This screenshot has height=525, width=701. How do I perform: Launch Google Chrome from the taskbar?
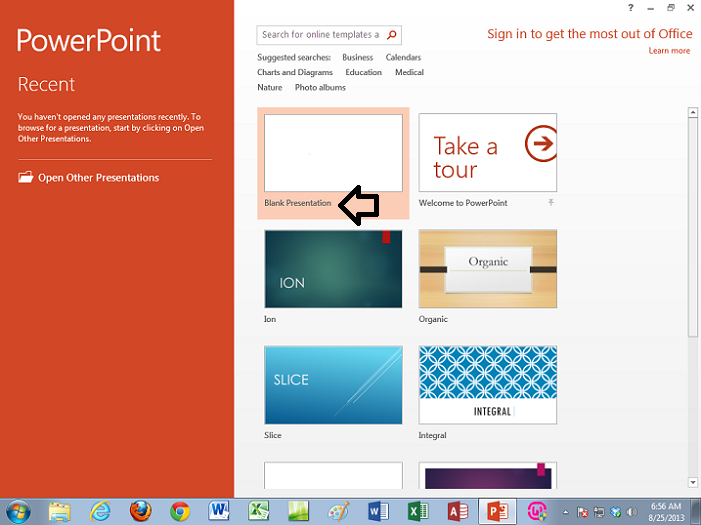point(180,512)
